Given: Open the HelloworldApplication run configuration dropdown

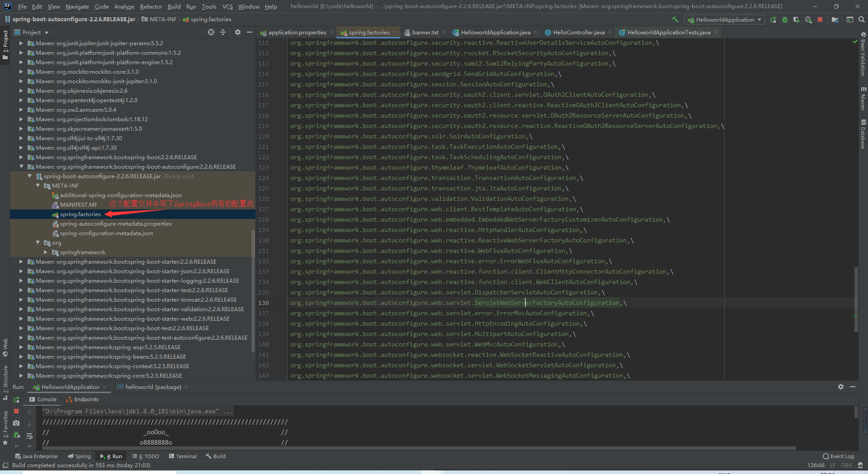Looking at the screenshot, I should point(725,19).
